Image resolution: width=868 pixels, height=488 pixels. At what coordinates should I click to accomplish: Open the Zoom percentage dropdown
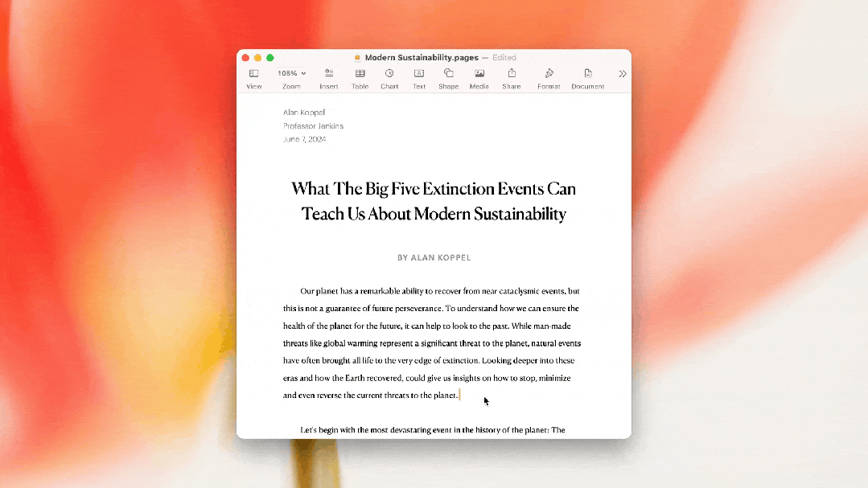291,74
